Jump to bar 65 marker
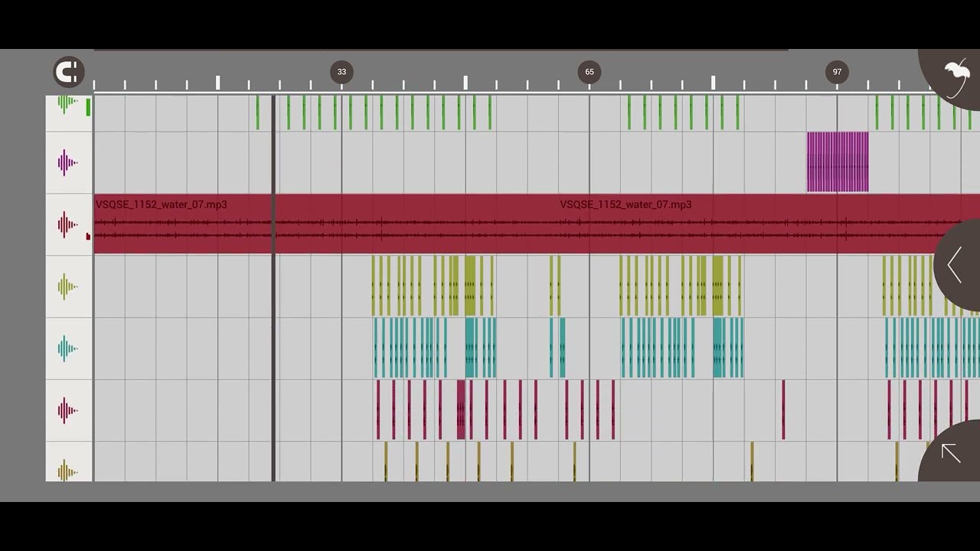980x551 pixels. (590, 72)
